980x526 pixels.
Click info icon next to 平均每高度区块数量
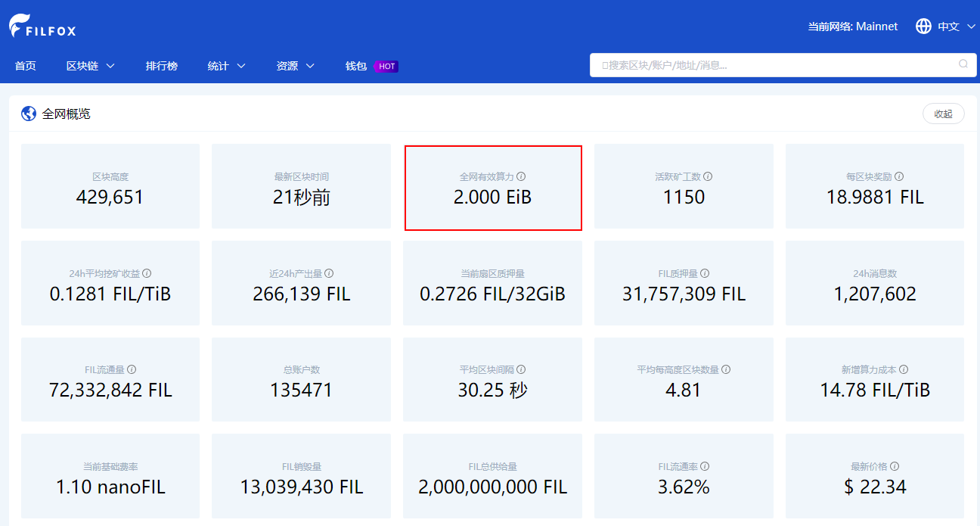coord(726,369)
